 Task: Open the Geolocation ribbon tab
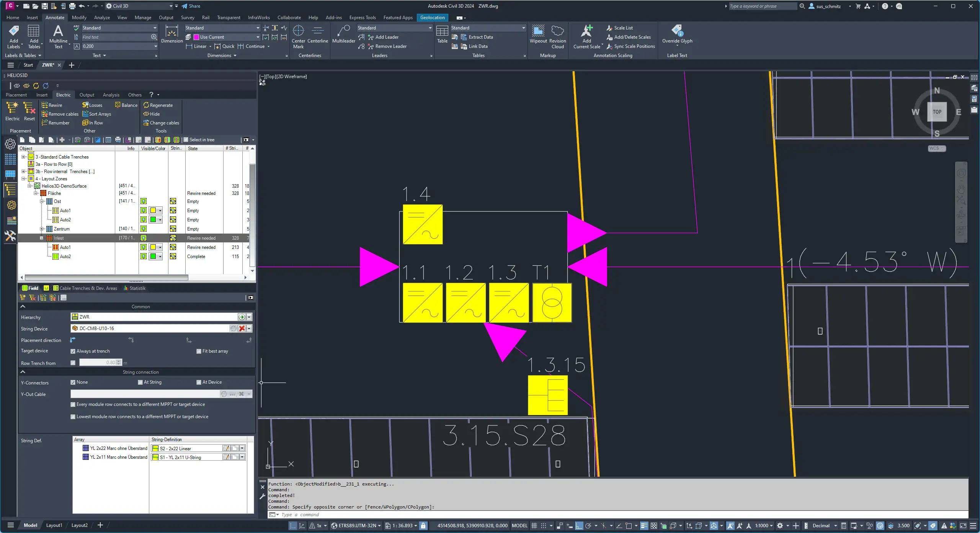tap(432, 18)
